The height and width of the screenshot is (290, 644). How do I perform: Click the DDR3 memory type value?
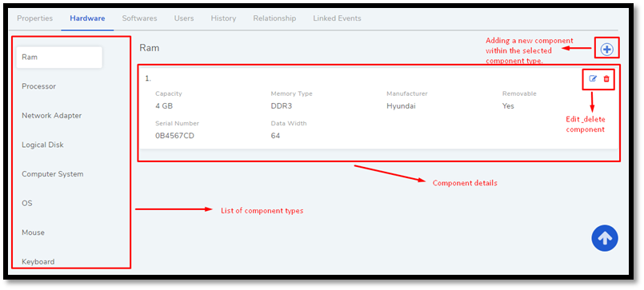(x=281, y=105)
